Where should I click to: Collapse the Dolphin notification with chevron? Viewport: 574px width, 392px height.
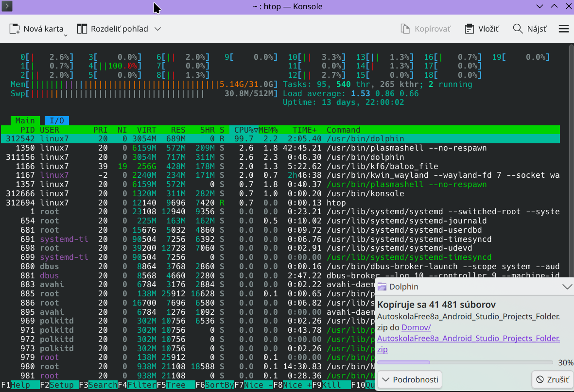click(567, 287)
